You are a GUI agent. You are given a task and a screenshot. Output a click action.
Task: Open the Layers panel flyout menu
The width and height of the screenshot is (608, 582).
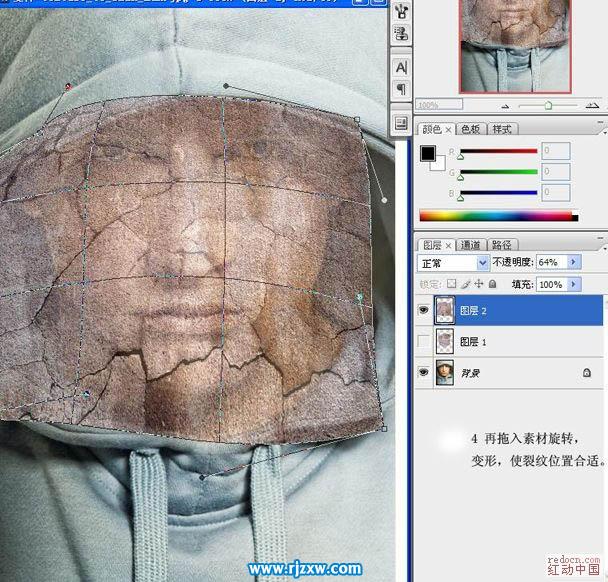[x=604, y=248]
